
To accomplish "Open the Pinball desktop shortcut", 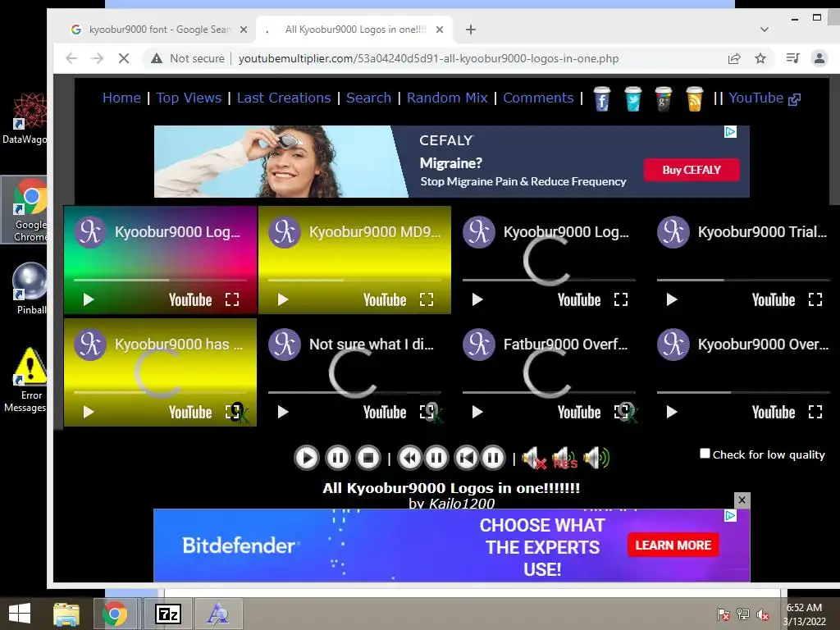I will 30,290.
